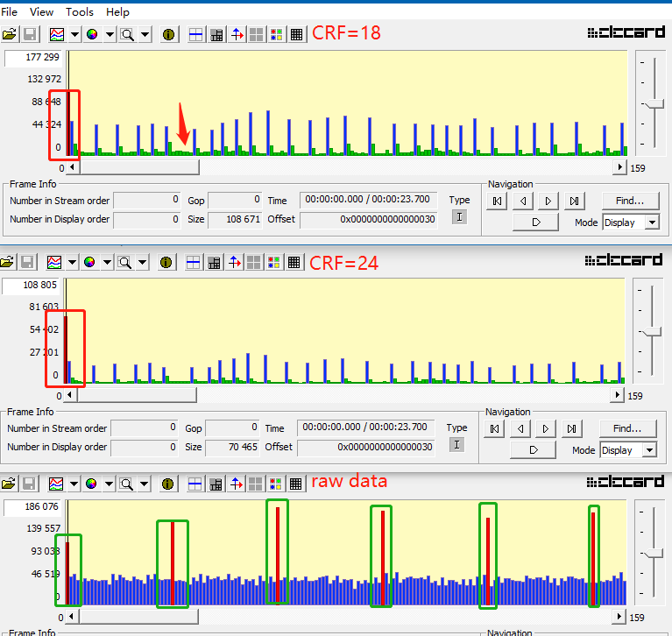
Task: Open info icon in raw data toolbar
Action: tap(168, 484)
